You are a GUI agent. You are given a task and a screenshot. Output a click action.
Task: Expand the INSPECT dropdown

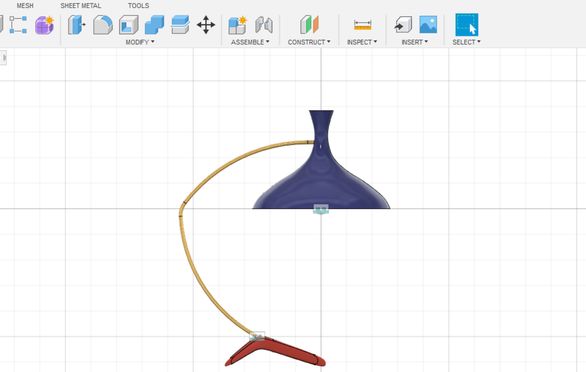pyautogui.click(x=362, y=42)
